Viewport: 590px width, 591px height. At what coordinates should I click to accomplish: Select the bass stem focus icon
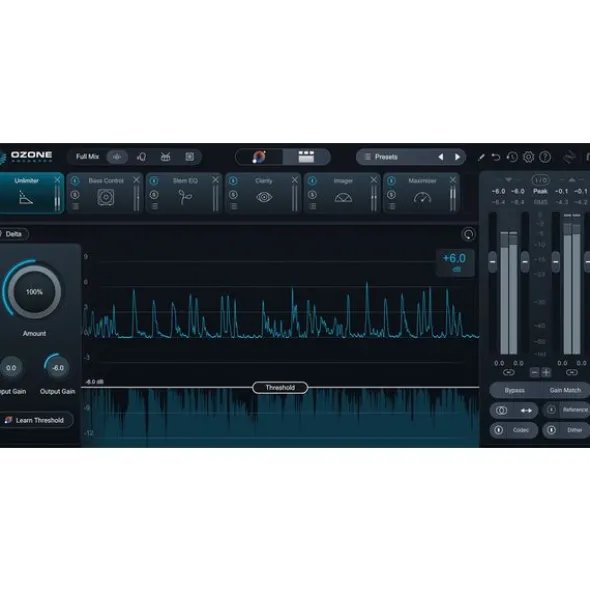[x=190, y=157]
